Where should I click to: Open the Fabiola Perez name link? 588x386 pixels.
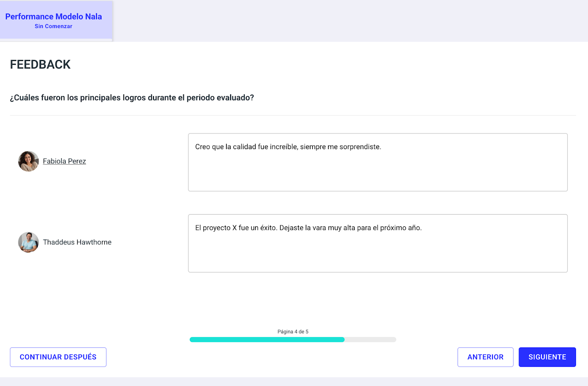64,162
